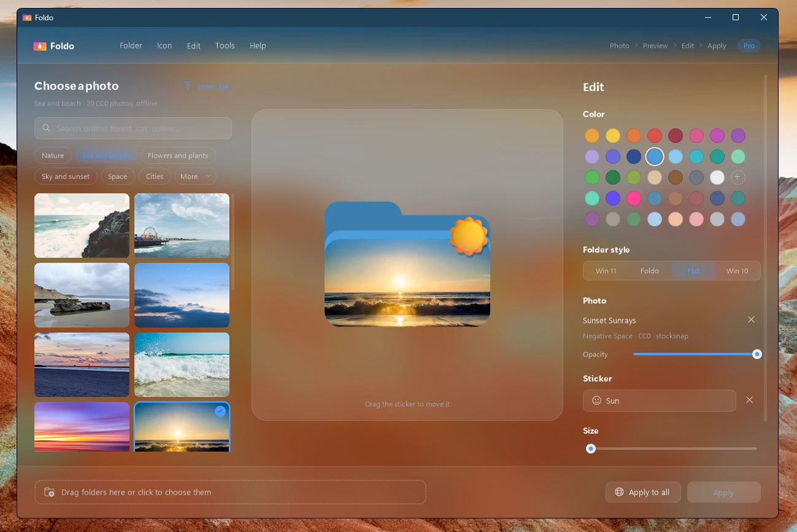Screen dimensions: 797x532
Task: Remove the Sunset Sunrays photo
Action: (x=751, y=320)
